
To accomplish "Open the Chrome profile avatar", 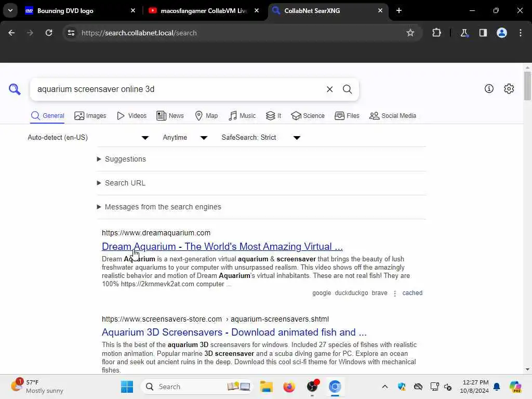I will (502, 33).
